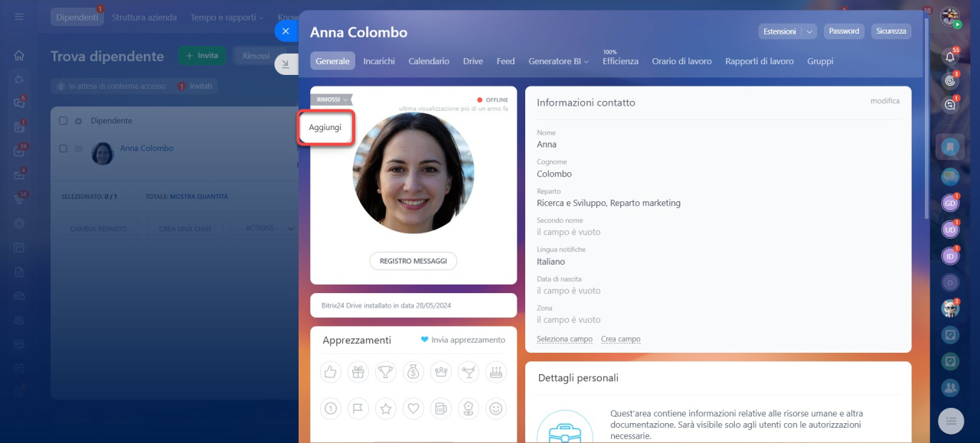Open the Rapporti di lavoro tab
This screenshot has height=443, width=980.
759,61
